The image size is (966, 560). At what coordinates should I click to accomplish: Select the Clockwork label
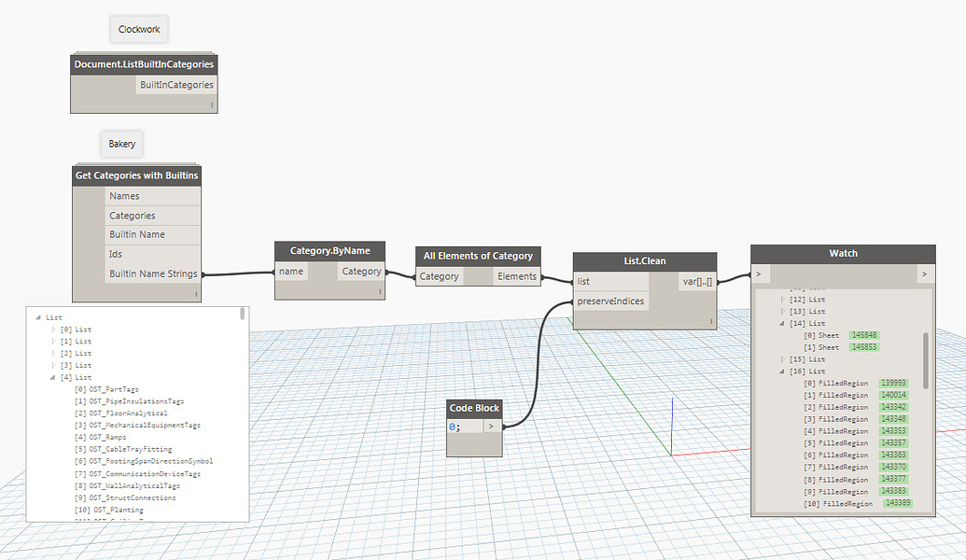(x=138, y=28)
